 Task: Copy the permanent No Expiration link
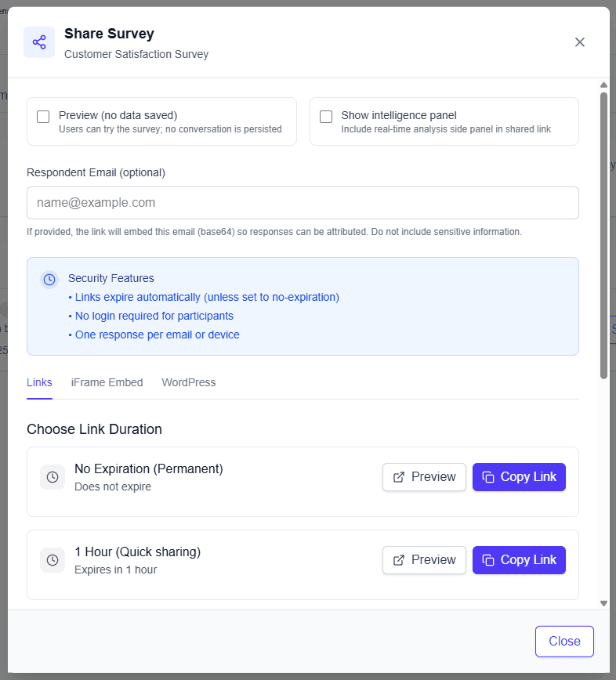click(x=519, y=476)
